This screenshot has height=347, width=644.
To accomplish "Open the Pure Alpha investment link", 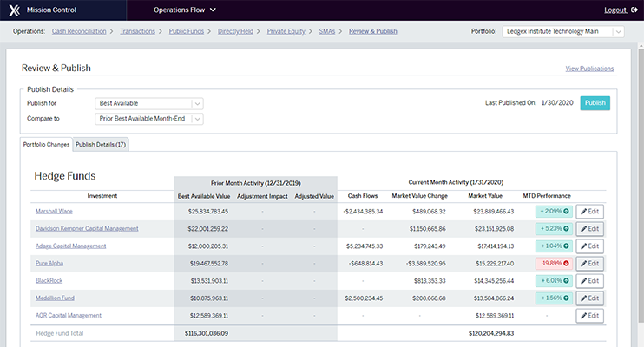I will [x=49, y=263].
